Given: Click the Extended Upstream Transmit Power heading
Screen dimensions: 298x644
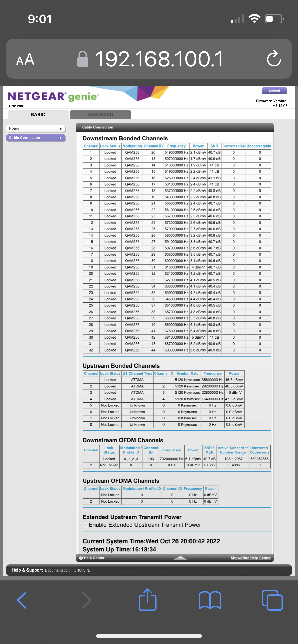Looking at the screenshot, I should 132,517.
